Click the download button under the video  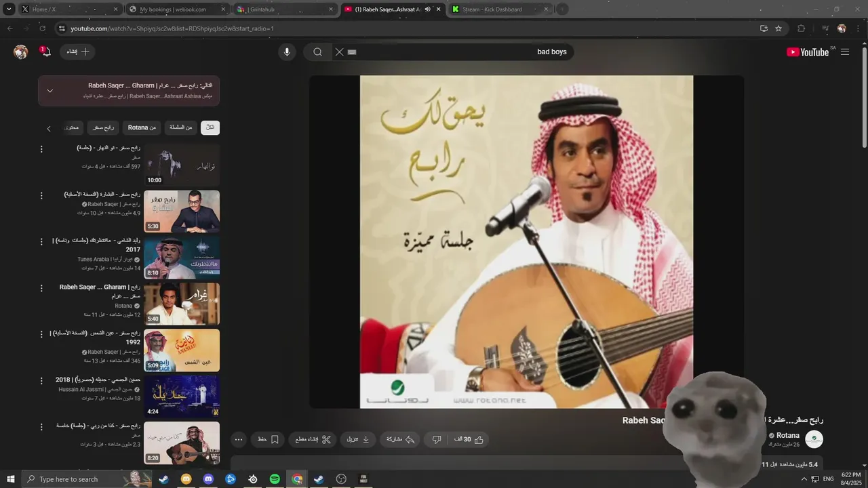(358, 439)
